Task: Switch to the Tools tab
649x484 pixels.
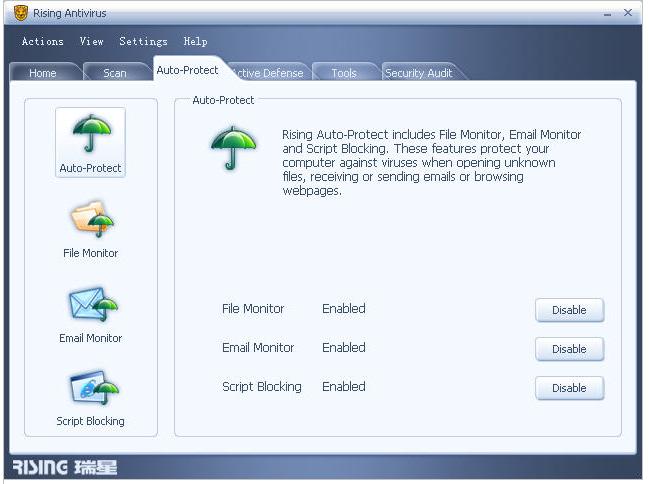Action: 344,73
